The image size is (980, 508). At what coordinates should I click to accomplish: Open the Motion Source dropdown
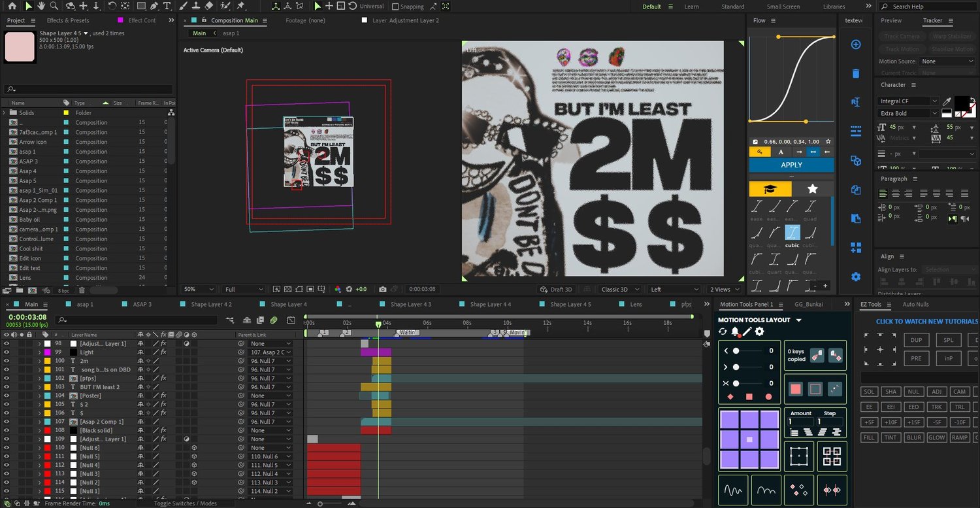point(947,61)
